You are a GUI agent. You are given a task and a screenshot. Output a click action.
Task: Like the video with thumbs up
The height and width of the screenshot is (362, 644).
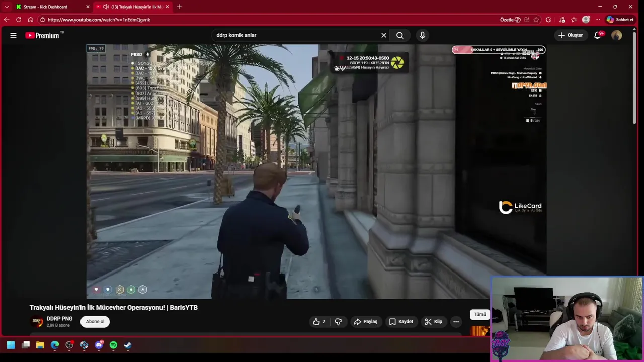click(319, 322)
